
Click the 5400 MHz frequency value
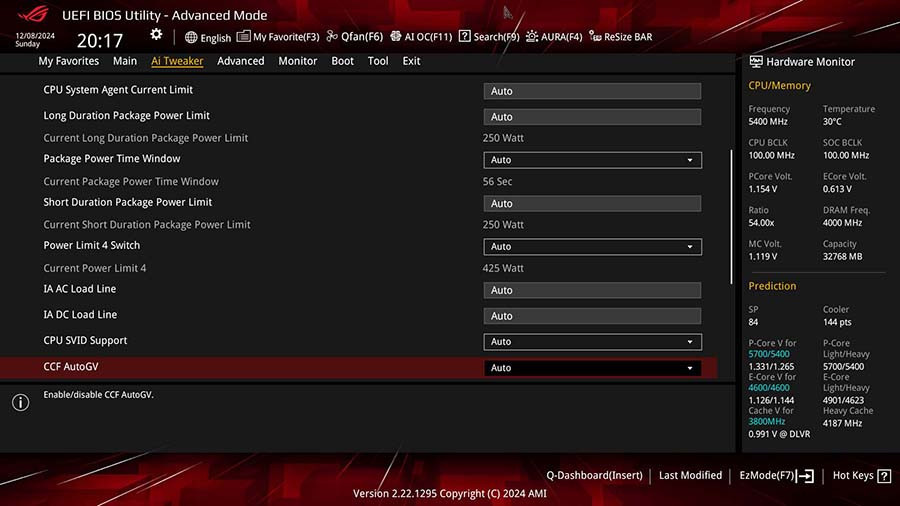tap(768, 122)
